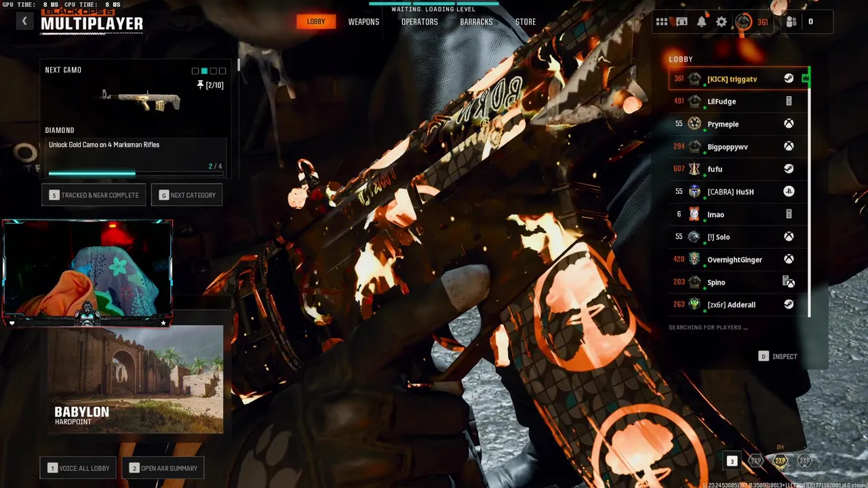The image size is (868, 488).
Task: Select the first camo page indicator square
Action: point(195,70)
